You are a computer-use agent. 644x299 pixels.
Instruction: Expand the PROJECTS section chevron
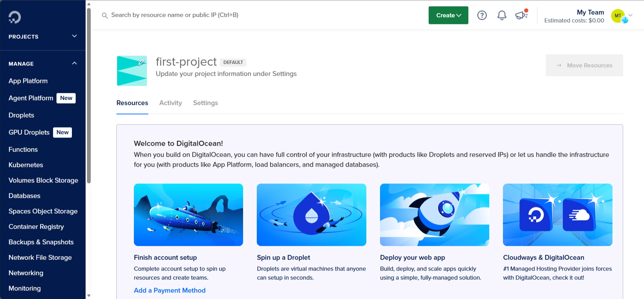[x=75, y=36]
